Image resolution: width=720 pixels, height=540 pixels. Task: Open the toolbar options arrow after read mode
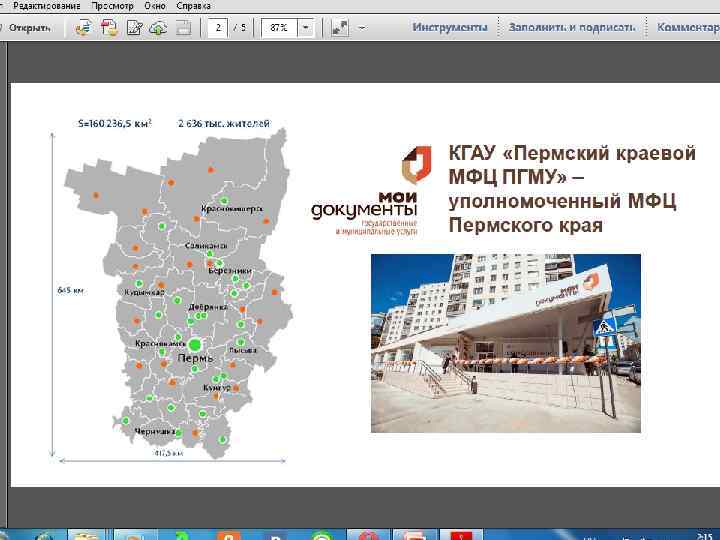(x=362, y=28)
